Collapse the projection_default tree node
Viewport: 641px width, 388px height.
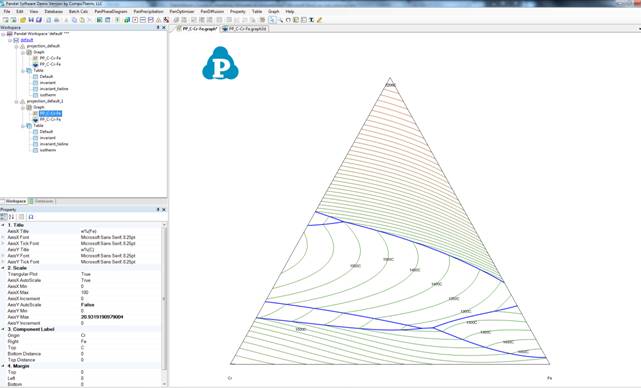click(x=16, y=46)
